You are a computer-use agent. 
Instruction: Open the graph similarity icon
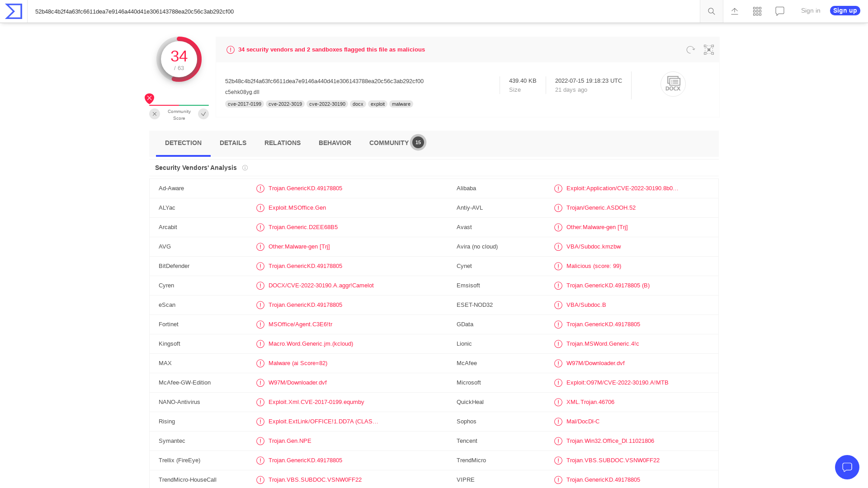(709, 50)
